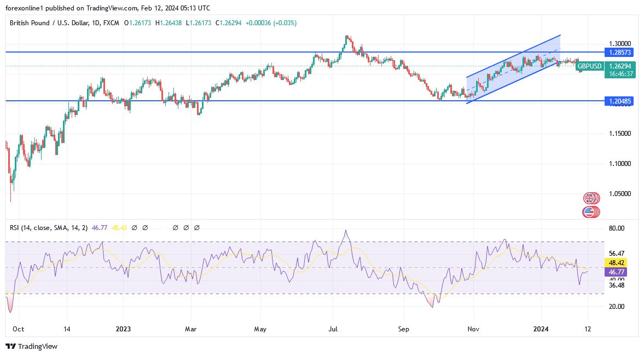Screen dimensions: 644x356
Task: Click the 1.05000 price axis label
Action: point(620,194)
